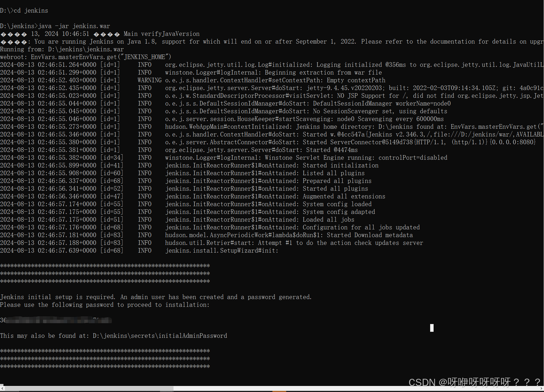This screenshot has width=544, height=392.
Task: Click 'Running from: D:\jenkins\jenkins.war' line
Action: click(x=62, y=49)
